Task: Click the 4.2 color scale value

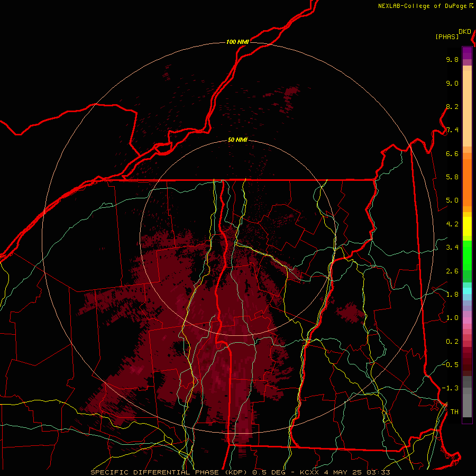Action: (452, 224)
